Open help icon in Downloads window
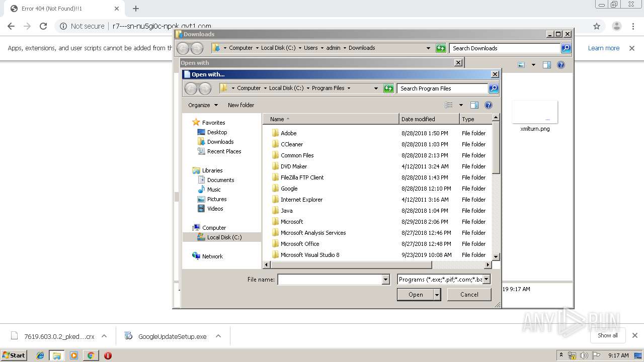The width and height of the screenshot is (644, 362). 561,65
